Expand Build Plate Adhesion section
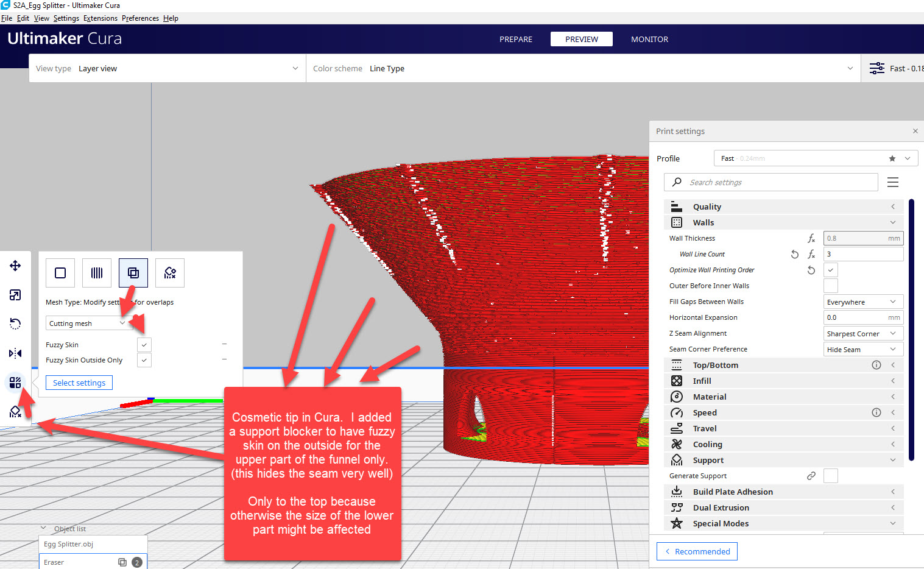 (783, 492)
